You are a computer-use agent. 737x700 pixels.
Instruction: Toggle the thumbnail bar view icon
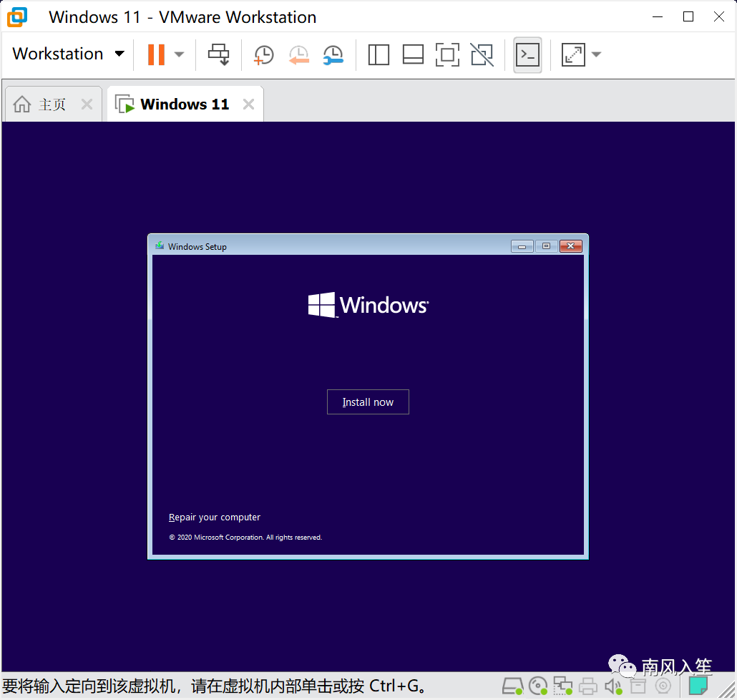pos(413,54)
